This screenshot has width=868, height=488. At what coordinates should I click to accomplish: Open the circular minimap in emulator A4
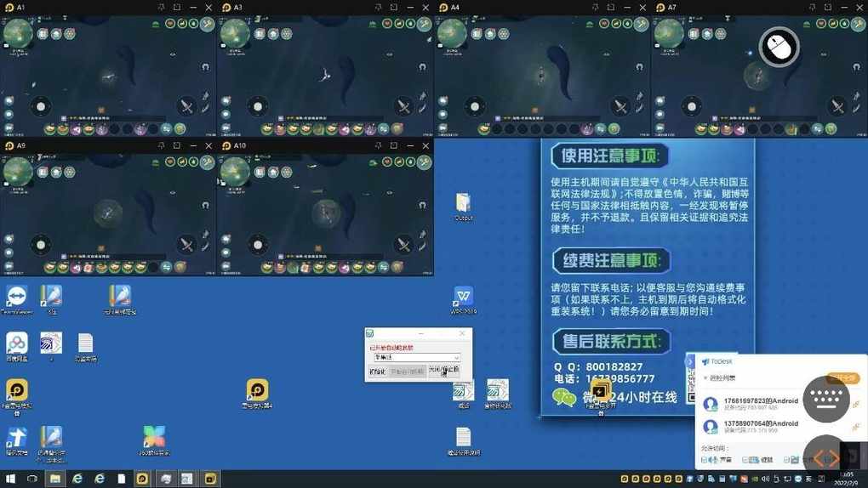[452, 33]
